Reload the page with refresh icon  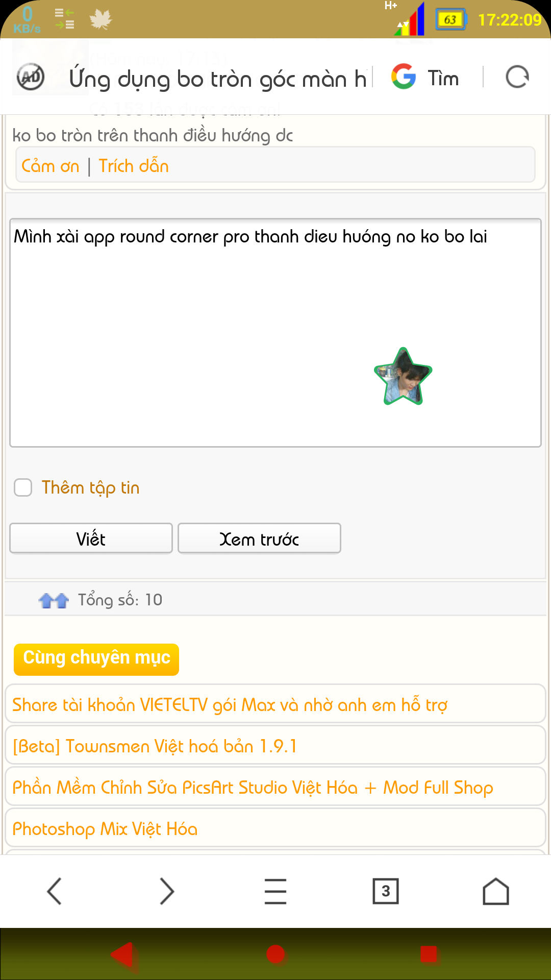click(517, 78)
